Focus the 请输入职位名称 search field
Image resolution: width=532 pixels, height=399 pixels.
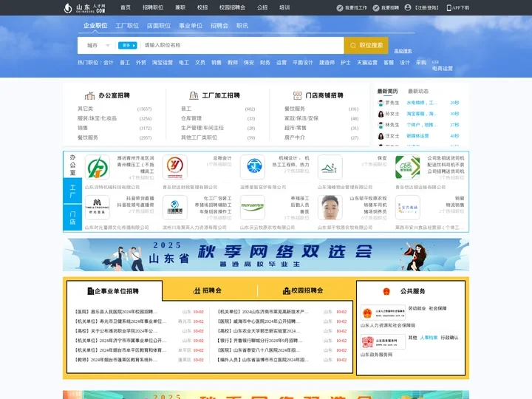[242, 45]
